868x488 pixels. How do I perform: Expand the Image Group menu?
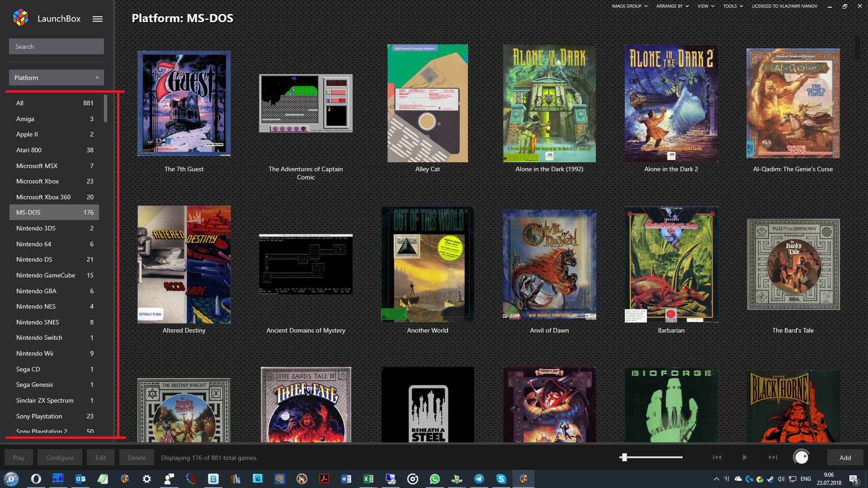(x=630, y=6)
